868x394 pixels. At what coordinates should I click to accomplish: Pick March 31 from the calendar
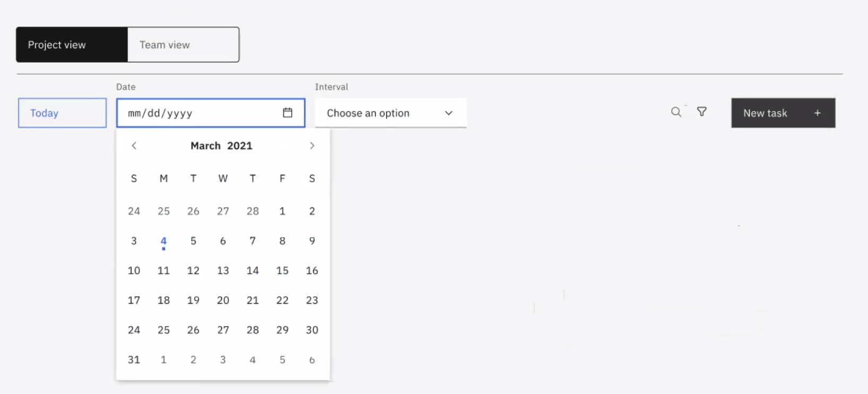coord(134,359)
